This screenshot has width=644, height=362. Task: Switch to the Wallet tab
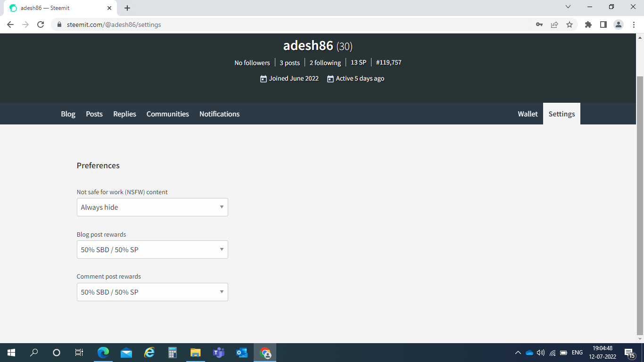pyautogui.click(x=528, y=114)
